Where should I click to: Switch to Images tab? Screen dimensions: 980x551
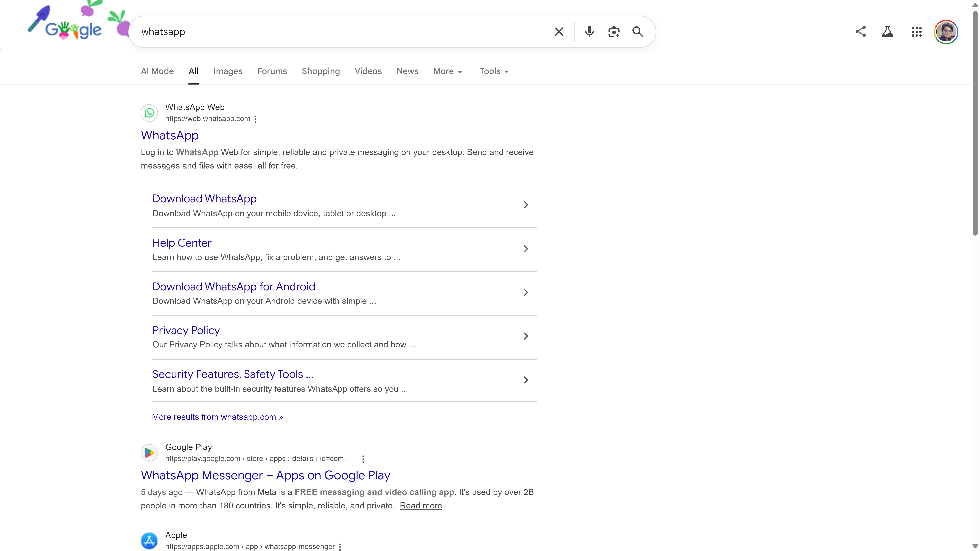point(228,71)
